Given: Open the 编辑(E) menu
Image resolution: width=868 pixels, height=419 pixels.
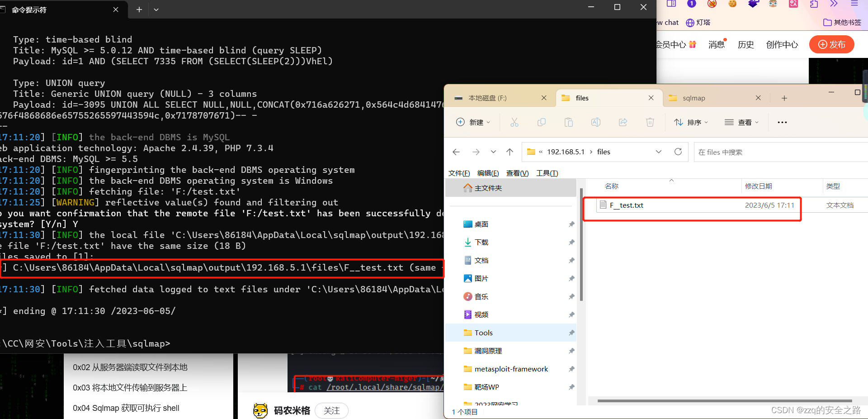Looking at the screenshot, I should tap(488, 173).
